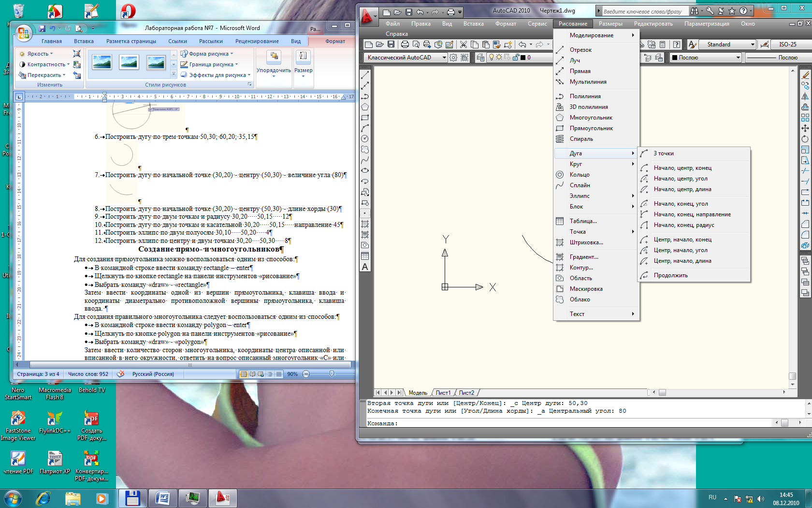Switch Word to Web Layout view button
Screen dimensions: 812x508
261,374
